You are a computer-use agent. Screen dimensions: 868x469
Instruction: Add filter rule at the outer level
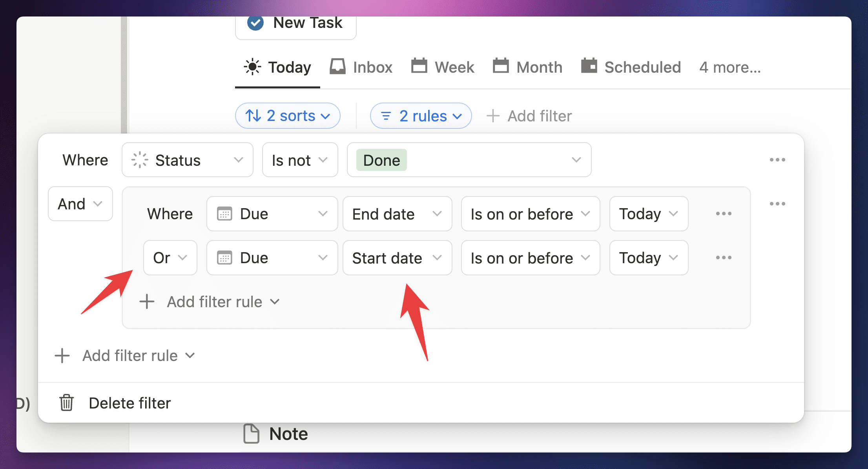click(125, 355)
